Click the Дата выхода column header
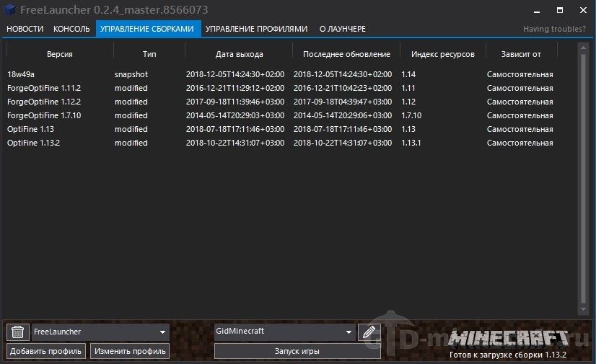596x364 pixels. 239,54
